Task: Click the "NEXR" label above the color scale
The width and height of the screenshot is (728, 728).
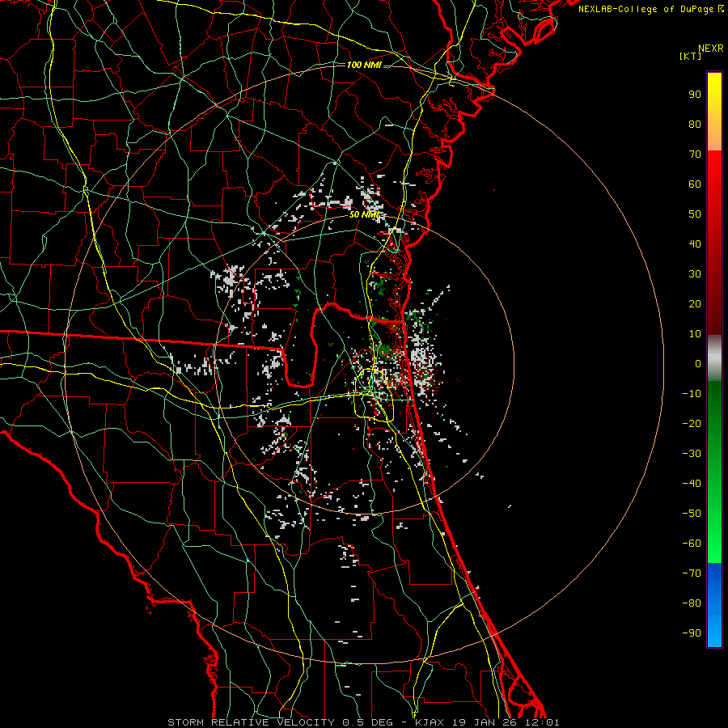Action: click(711, 49)
